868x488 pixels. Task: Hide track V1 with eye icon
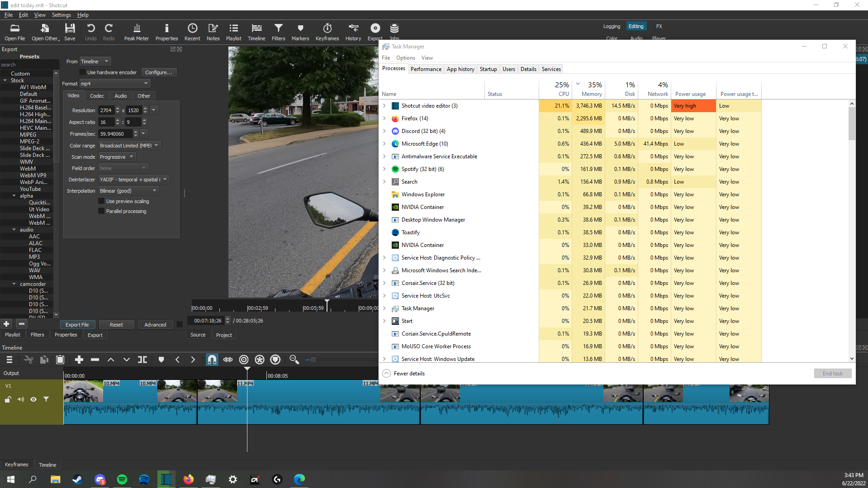pyautogui.click(x=33, y=399)
